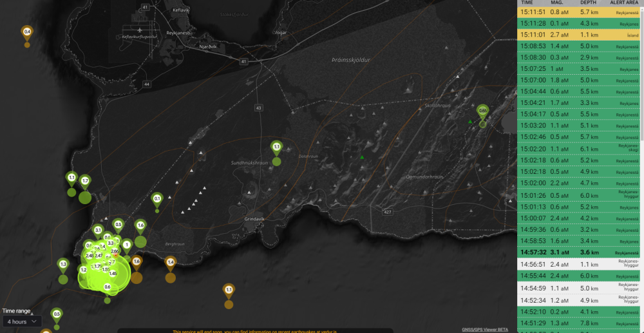Click the earthquake list vertical scrollbar
Image resolution: width=644 pixels, height=333 pixels.
(641, 64)
